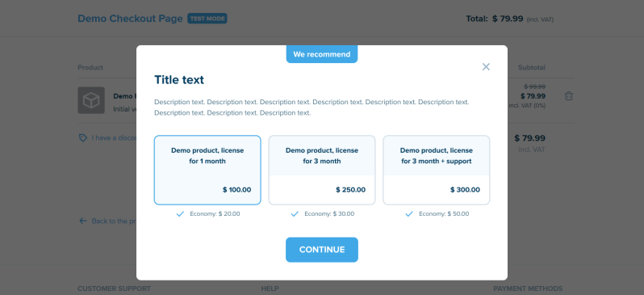Select the license for 3 month option
The height and width of the screenshot is (295, 644).
(322, 170)
